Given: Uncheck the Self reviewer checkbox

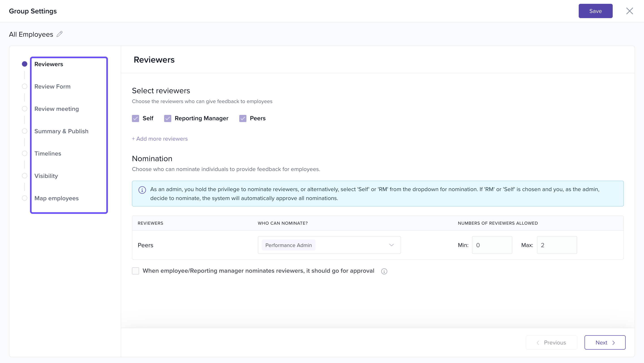Looking at the screenshot, I should pyautogui.click(x=136, y=118).
